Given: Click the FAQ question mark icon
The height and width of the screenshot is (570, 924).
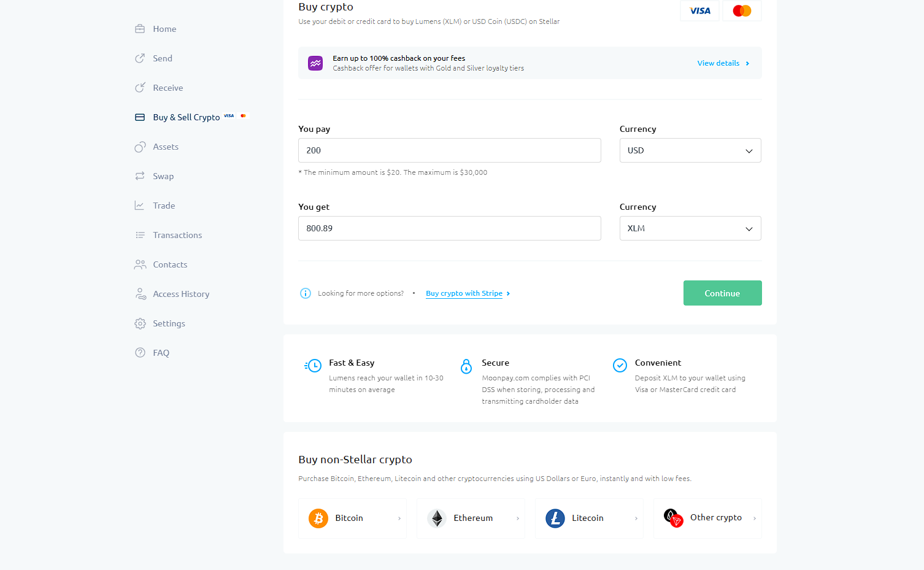Looking at the screenshot, I should (141, 353).
